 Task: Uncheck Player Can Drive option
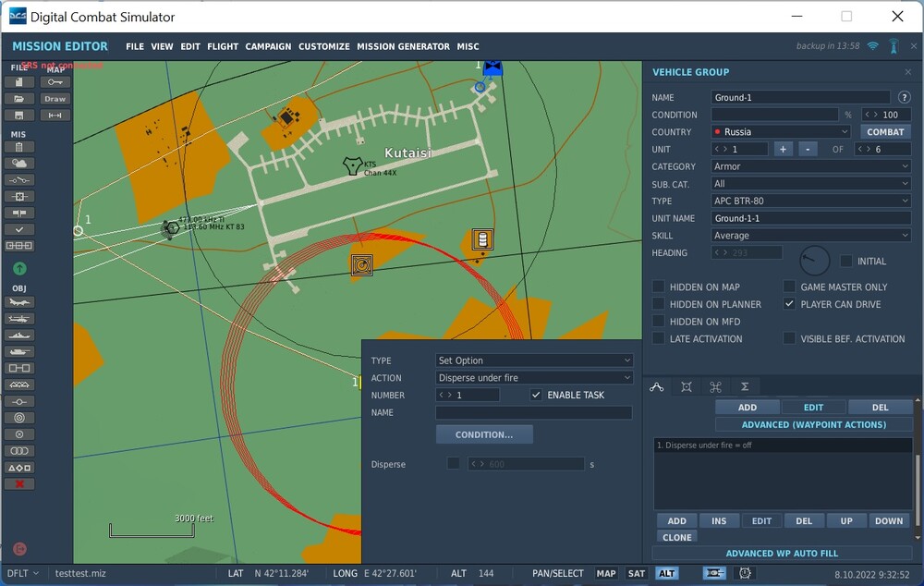[789, 304]
